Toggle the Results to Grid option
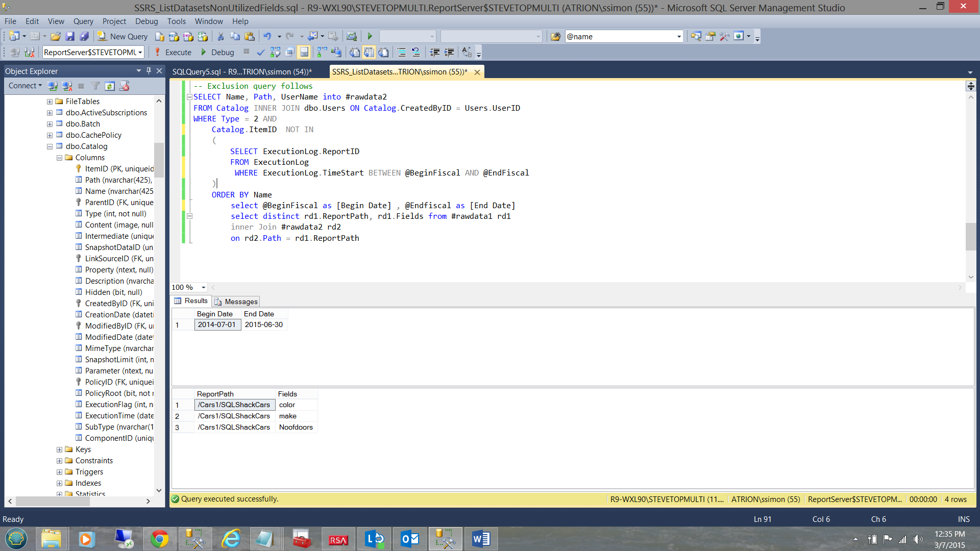 [369, 52]
